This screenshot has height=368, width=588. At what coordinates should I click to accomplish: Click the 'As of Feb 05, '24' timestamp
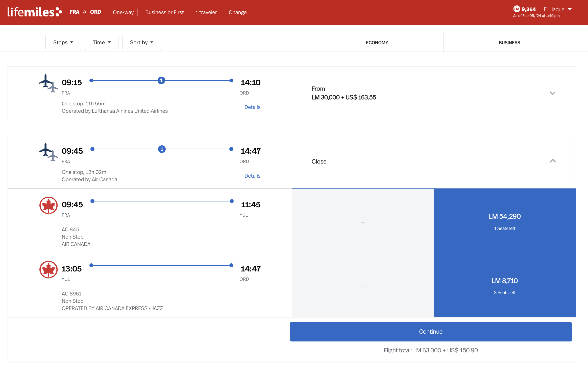pos(536,16)
